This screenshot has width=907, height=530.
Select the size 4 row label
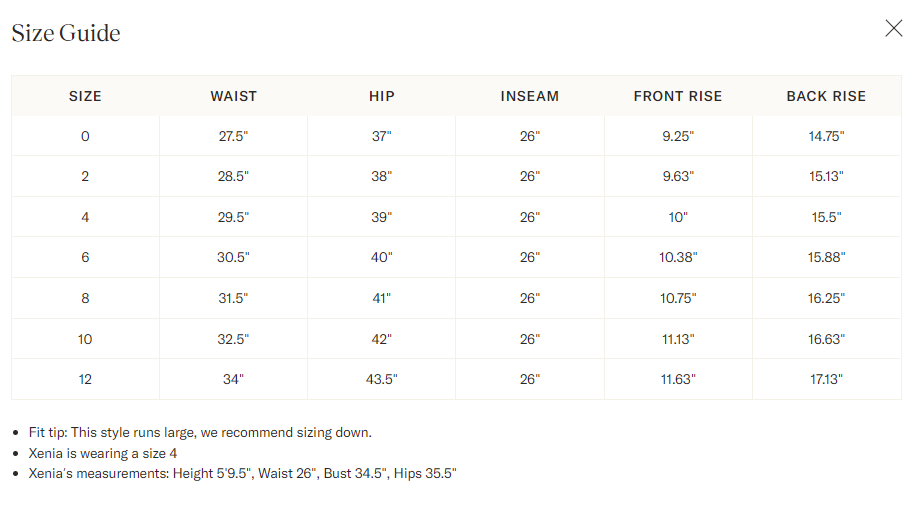85,217
